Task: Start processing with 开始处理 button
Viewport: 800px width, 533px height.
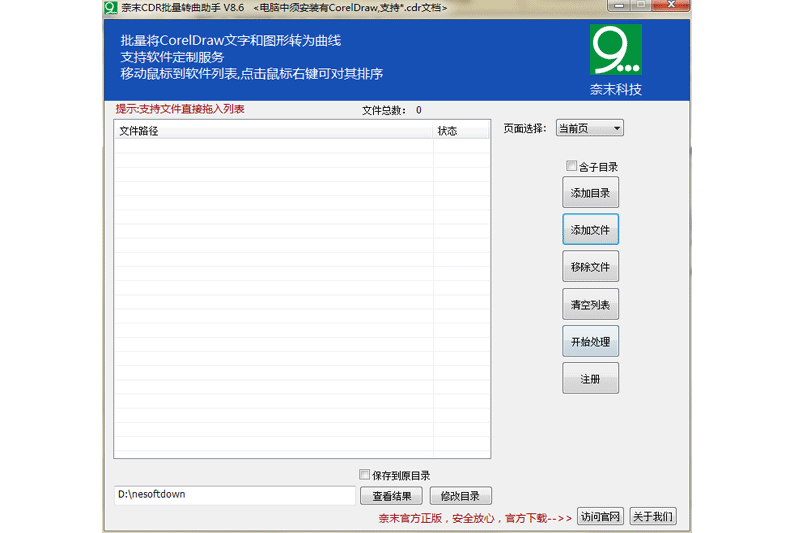Action: coord(590,341)
